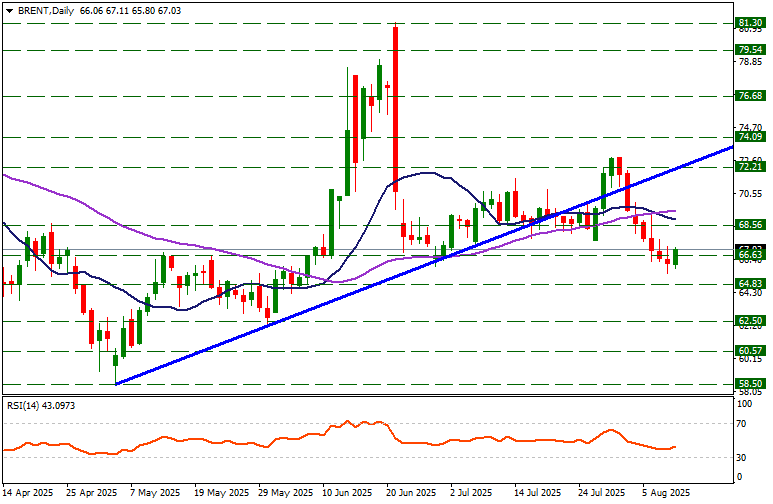Select the 58.50 price level label

pyautogui.click(x=750, y=384)
